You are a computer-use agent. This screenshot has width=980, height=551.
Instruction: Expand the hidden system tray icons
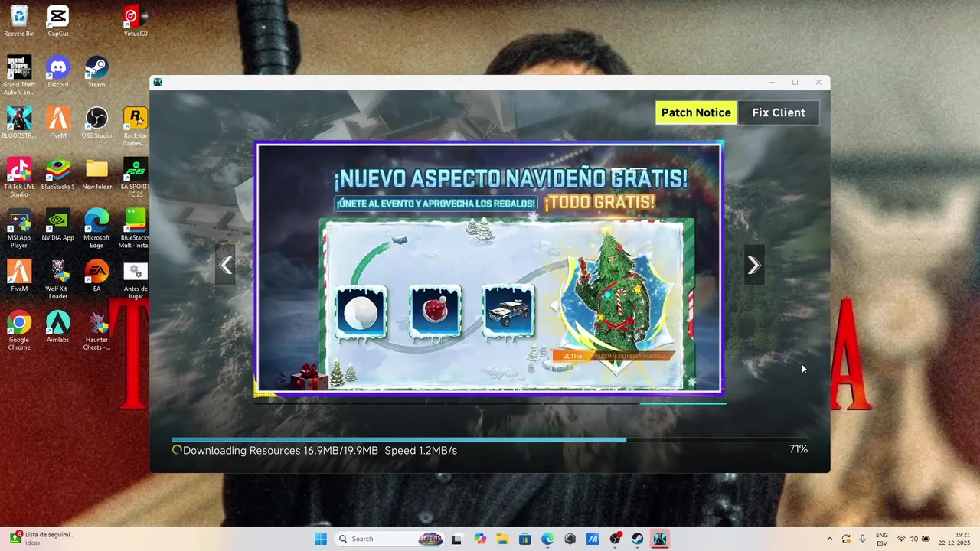(829, 539)
